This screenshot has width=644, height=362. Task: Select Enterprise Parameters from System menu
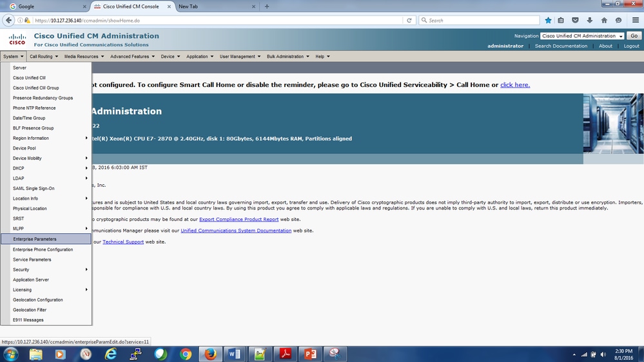[x=46, y=239]
